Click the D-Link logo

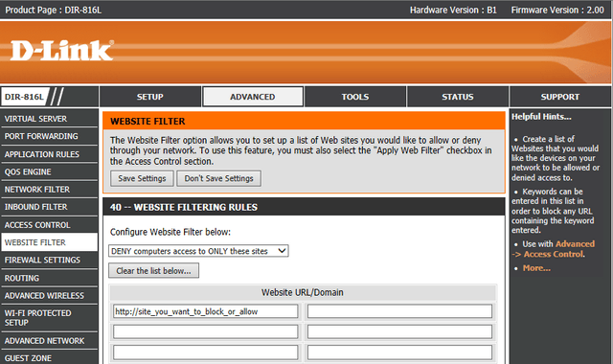click(61, 51)
